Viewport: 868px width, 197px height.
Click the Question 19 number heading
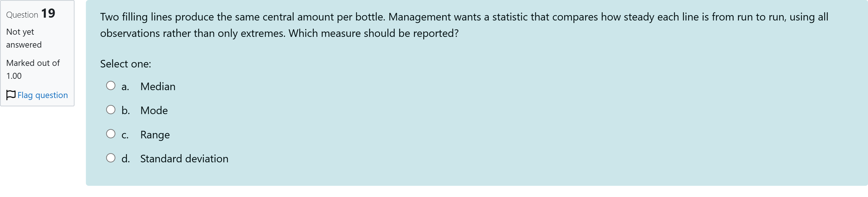[x=31, y=14]
